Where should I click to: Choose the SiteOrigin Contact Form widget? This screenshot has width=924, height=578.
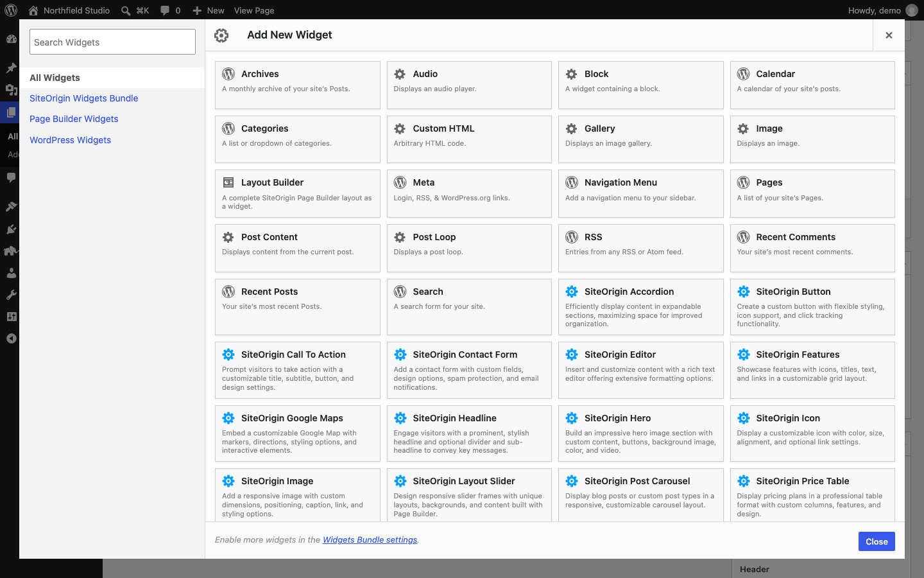point(469,371)
